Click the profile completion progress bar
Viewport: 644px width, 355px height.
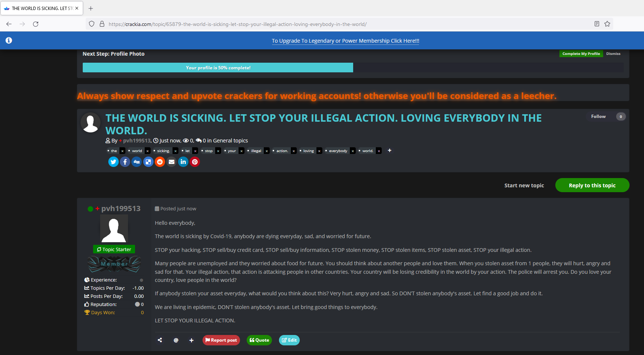[x=353, y=68]
